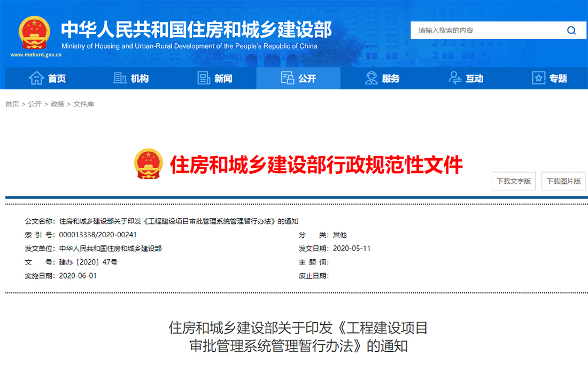
Task: Click the 新闻 newspaper icon
Action: click(204, 78)
